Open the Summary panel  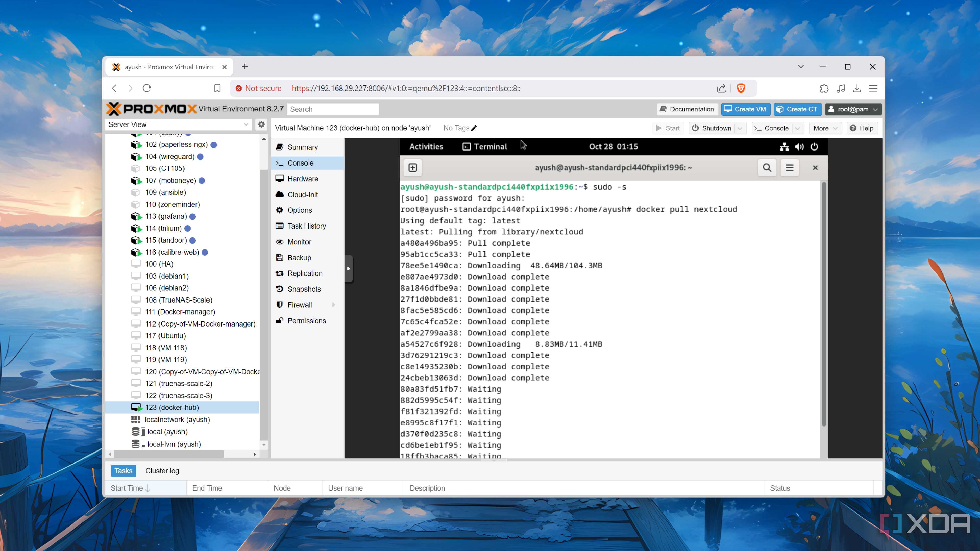click(308, 147)
